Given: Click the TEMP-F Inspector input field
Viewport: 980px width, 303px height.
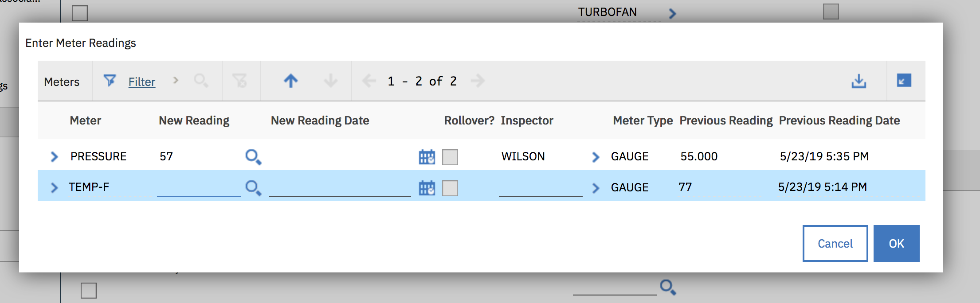Looking at the screenshot, I should coord(541,187).
